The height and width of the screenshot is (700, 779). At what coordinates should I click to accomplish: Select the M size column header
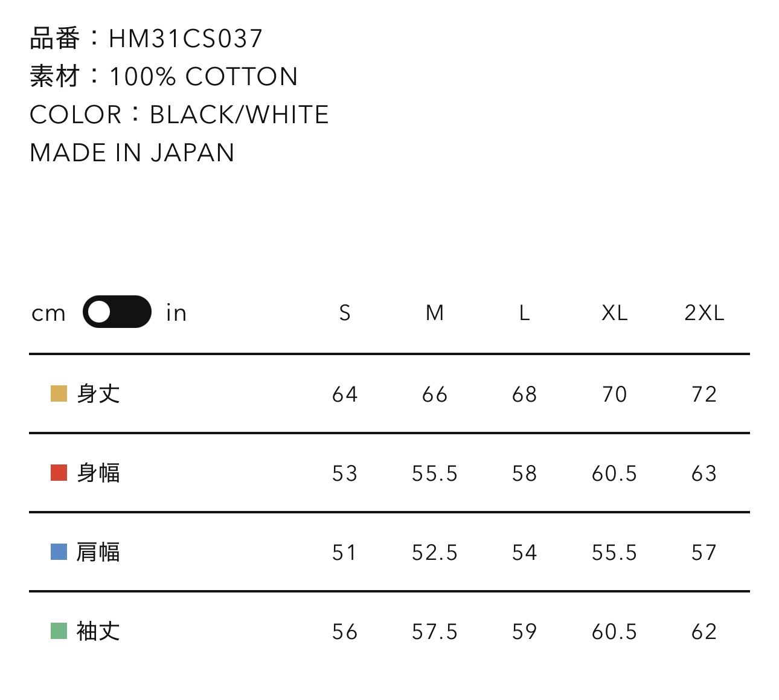point(435,313)
